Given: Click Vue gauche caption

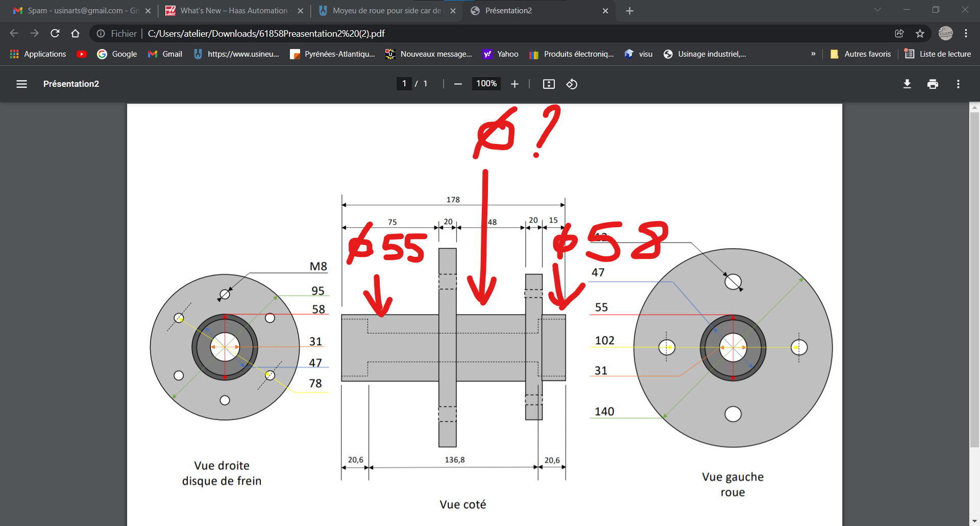Looking at the screenshot, I should pos(733,485).
